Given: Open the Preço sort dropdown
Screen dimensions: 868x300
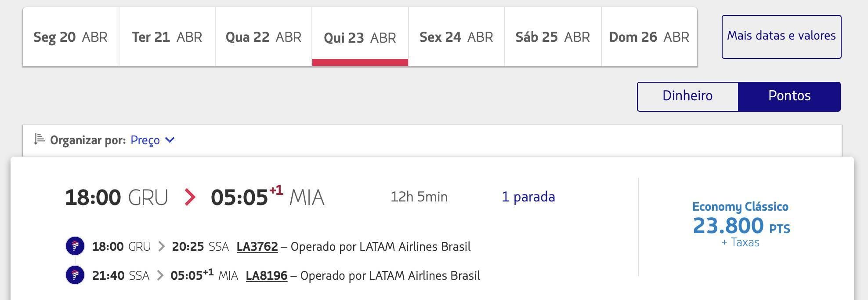Looking at the screenshot, I should click(152, 140).
